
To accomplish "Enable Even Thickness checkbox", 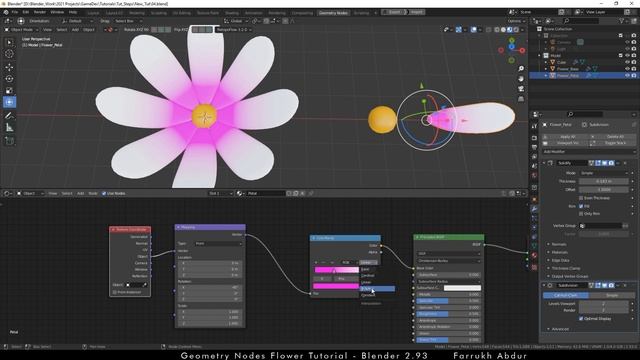I will [581, 198].
